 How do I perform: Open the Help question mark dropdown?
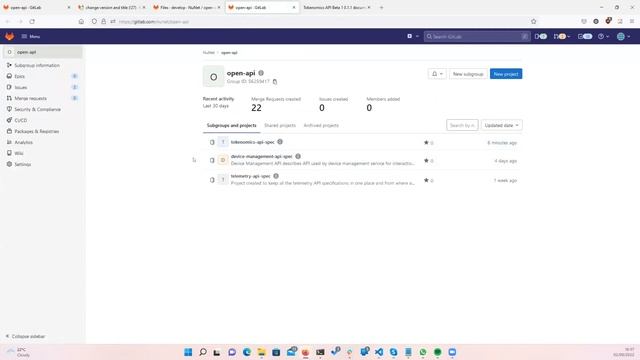(x=603, y=36)
